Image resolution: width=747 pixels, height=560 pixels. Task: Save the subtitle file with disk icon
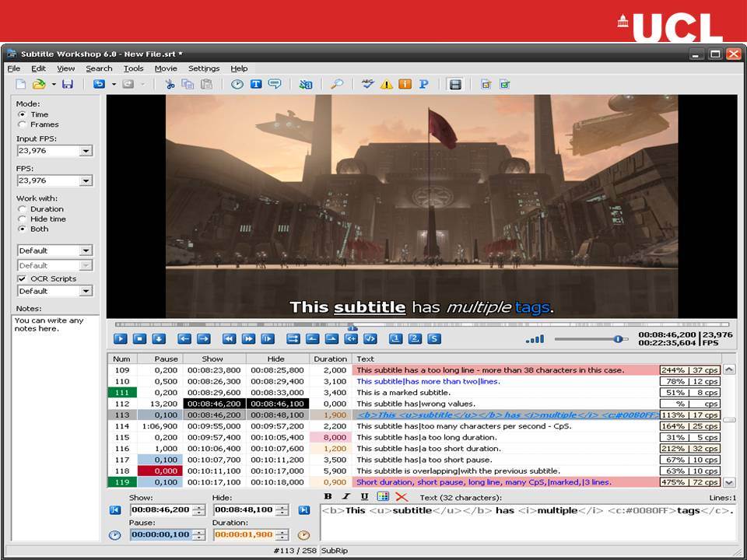(x=68, y=85)
